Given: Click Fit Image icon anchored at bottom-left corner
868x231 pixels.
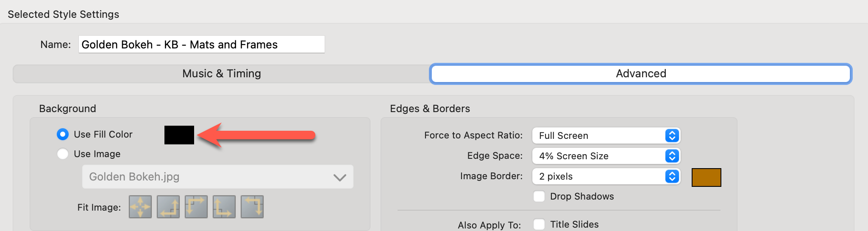Looking at the screenshot, I should pos(224,207).
